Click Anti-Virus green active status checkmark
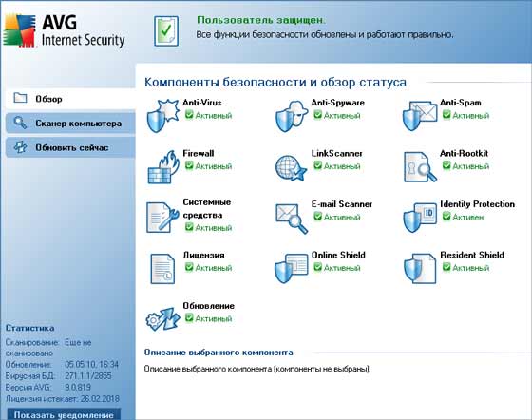Image resolution: width=532 pixels, height=420 pixels. click(189, 115)
